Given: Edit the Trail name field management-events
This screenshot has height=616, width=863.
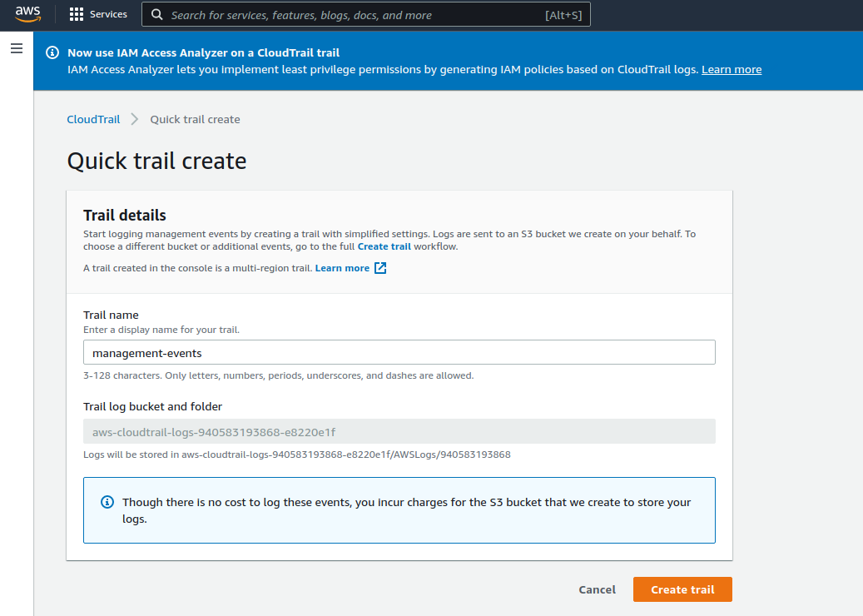Looking at the screenshot, I should pyautogui.click(x=399, y=352).
